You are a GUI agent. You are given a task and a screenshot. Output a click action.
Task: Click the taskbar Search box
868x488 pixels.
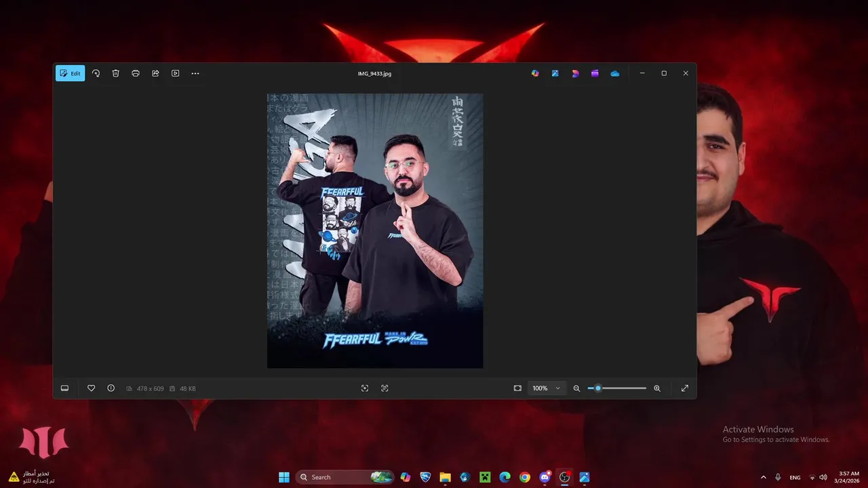tap(345, 477)
